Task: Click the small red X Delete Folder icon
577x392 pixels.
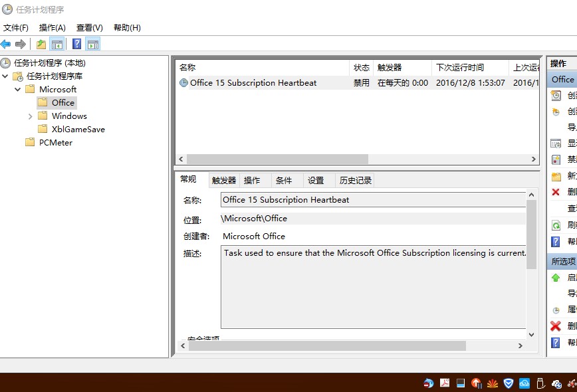Action: click(x=556, y=192)
